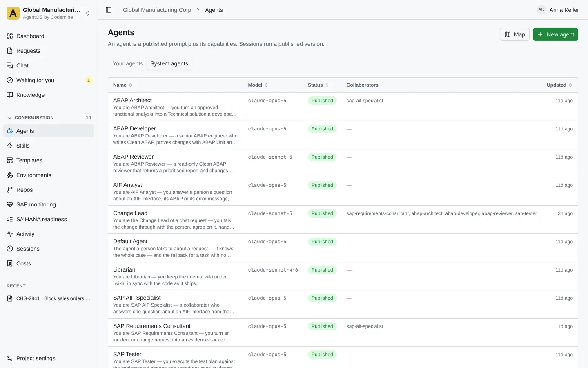This screenshot has height=368, width=588.
Task: Open the Knowledge book icon
Action: point(10,95)
